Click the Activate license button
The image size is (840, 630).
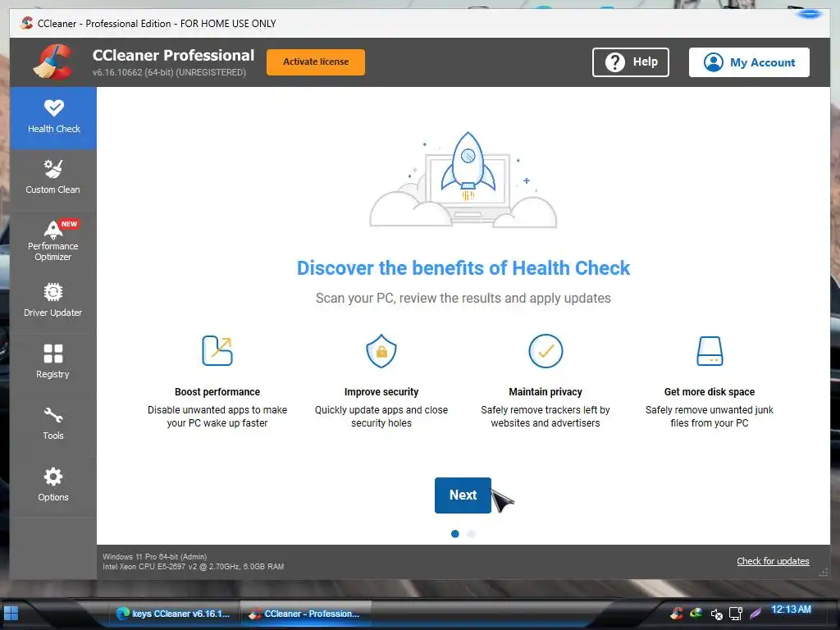pyautogui.click(x=316, y=62)
